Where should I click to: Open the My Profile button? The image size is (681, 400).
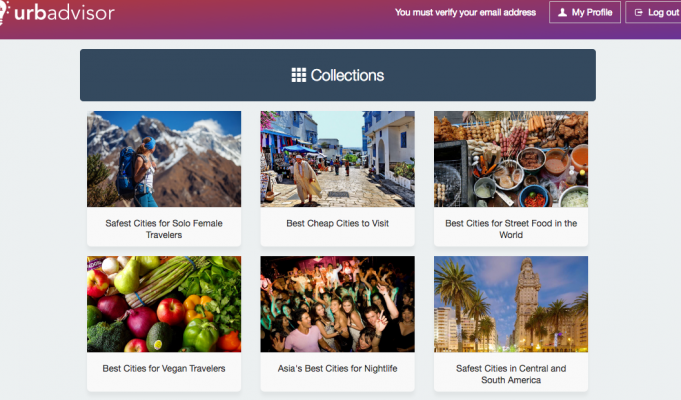coord(585,13)
